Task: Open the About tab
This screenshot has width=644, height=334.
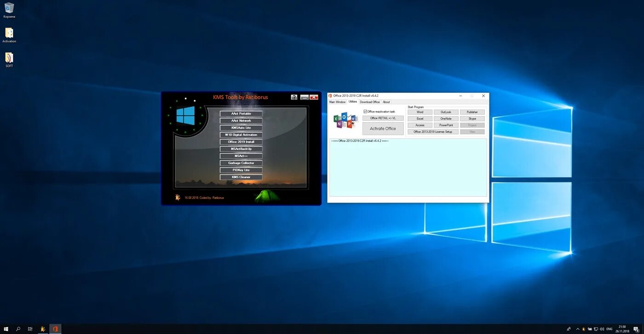Action: point(386,102)
